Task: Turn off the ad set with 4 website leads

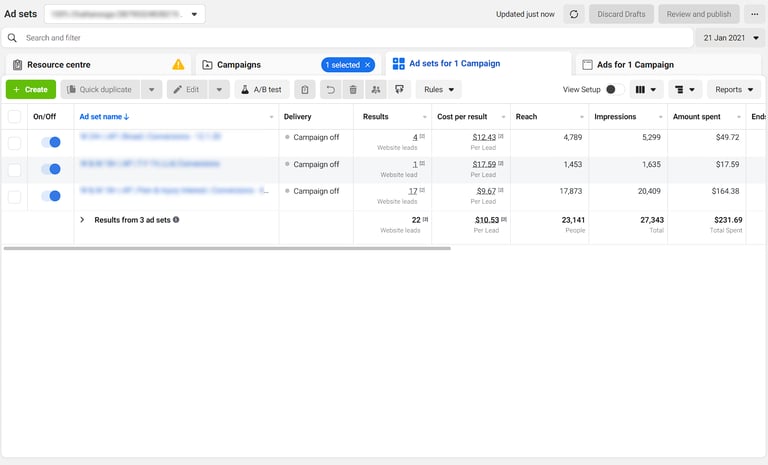Action: (51, 142)
